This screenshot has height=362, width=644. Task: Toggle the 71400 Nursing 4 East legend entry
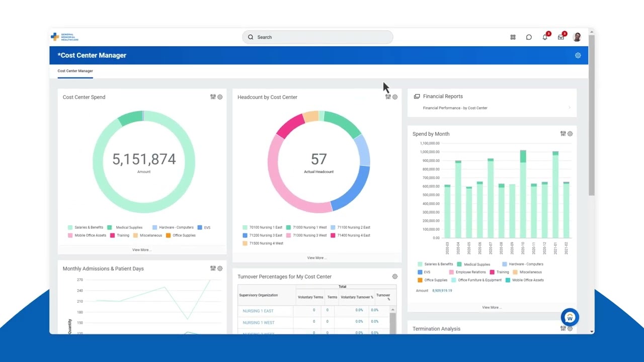point(350,236)
